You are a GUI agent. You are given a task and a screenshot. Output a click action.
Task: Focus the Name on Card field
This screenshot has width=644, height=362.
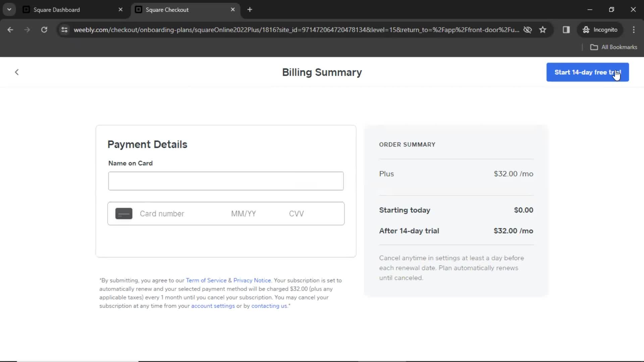pos(226,181)
